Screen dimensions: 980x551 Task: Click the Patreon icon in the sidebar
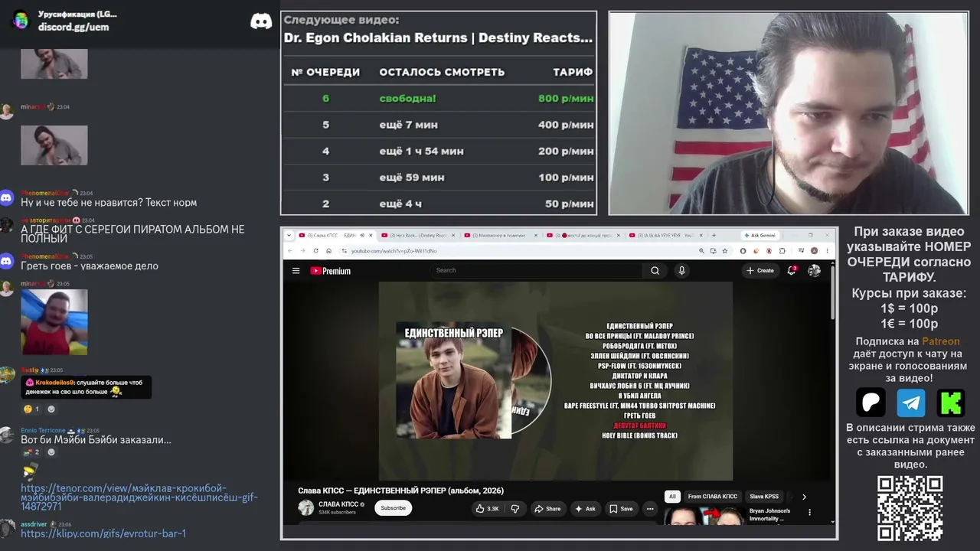tap(871, 403)
